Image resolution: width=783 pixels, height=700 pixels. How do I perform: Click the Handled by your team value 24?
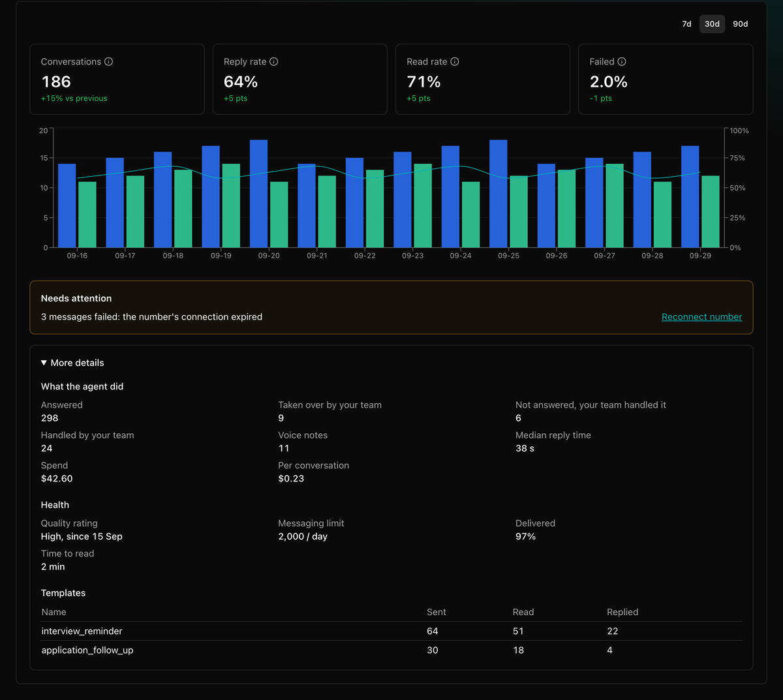(47, 448)
